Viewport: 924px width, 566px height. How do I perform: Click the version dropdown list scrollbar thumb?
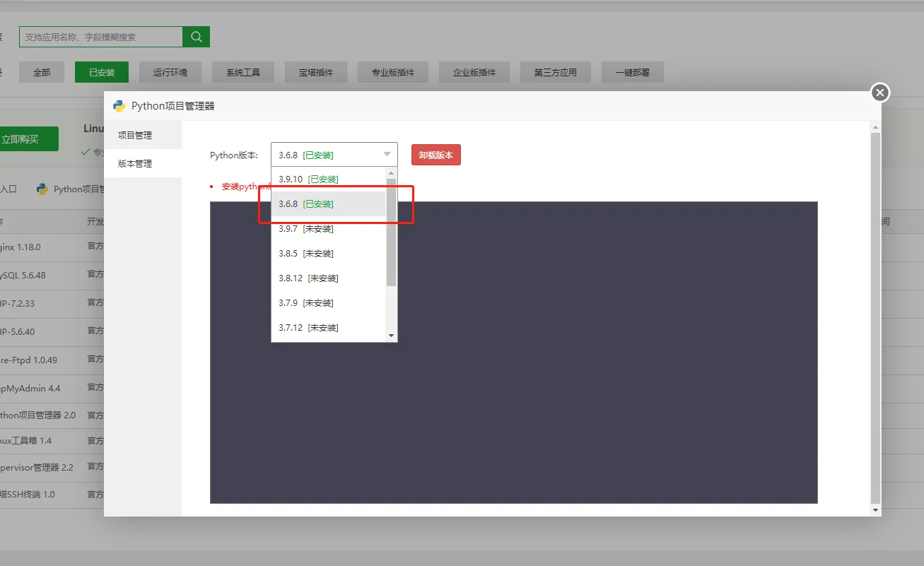click(392, 232)
